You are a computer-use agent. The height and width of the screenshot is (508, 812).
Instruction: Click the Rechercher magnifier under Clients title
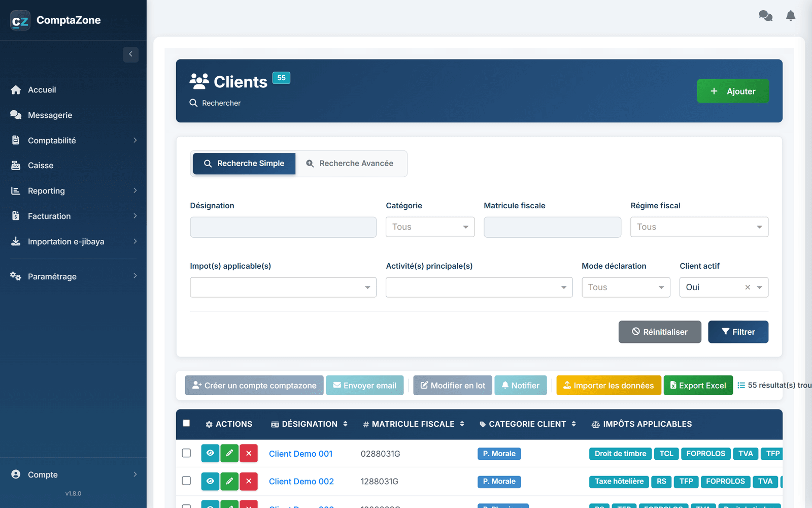[193, 103]
